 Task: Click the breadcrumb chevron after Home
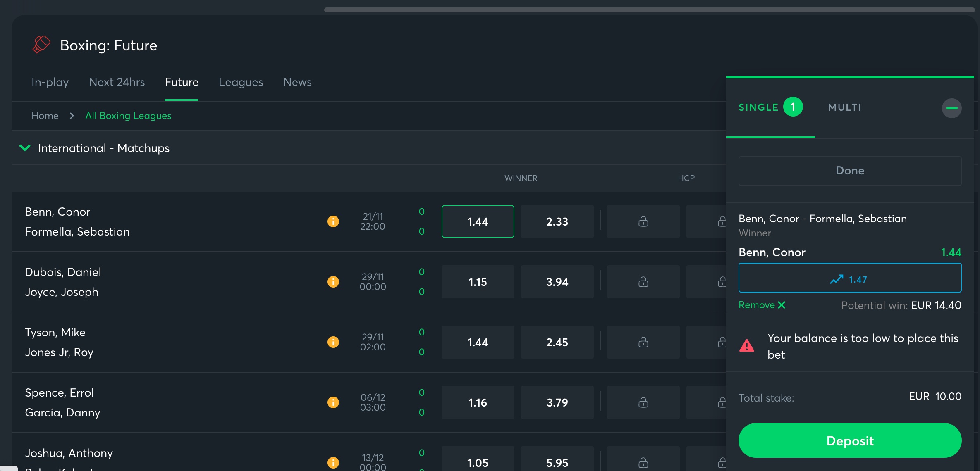tap(72, 116)
